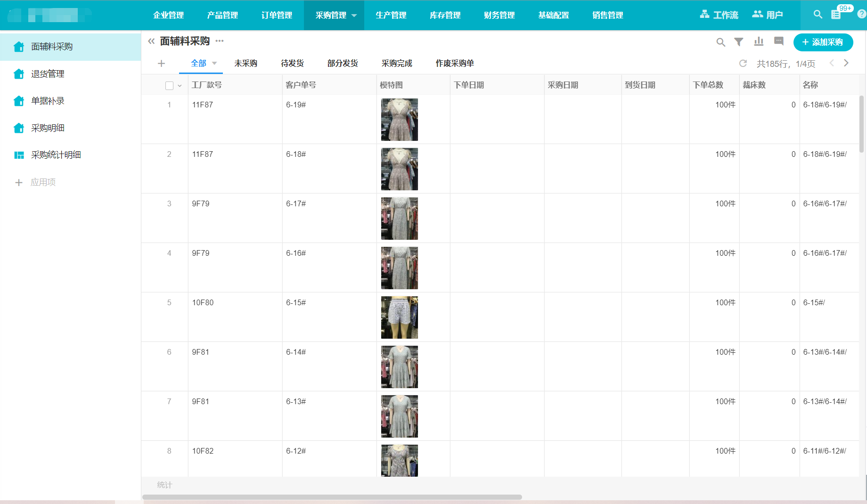Go to next page of results

[846, 63]
